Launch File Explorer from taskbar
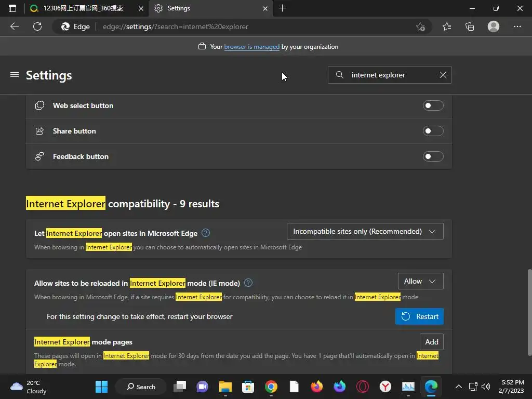Image resolution: width=532 pixels, height=399 pixels. pos(225,387)
